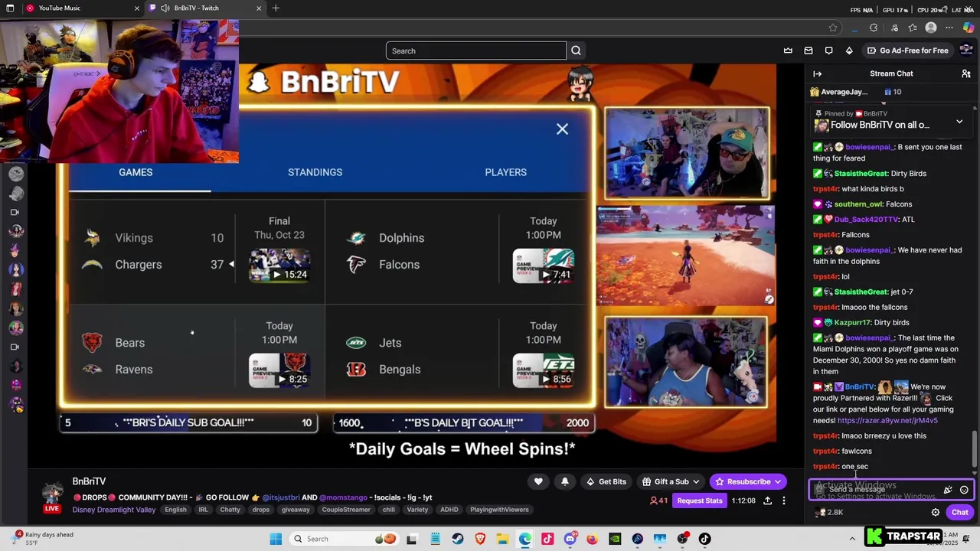980x551 pixels.
Task: Follow heart icon below the stream
Action: coord(538,481)
